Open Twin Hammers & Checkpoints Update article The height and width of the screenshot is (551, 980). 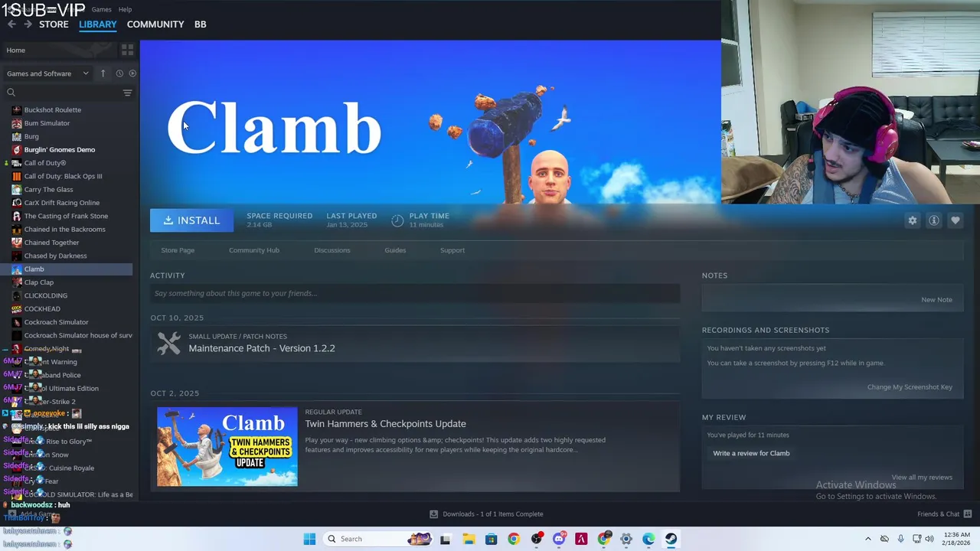[x=385, y=424]
